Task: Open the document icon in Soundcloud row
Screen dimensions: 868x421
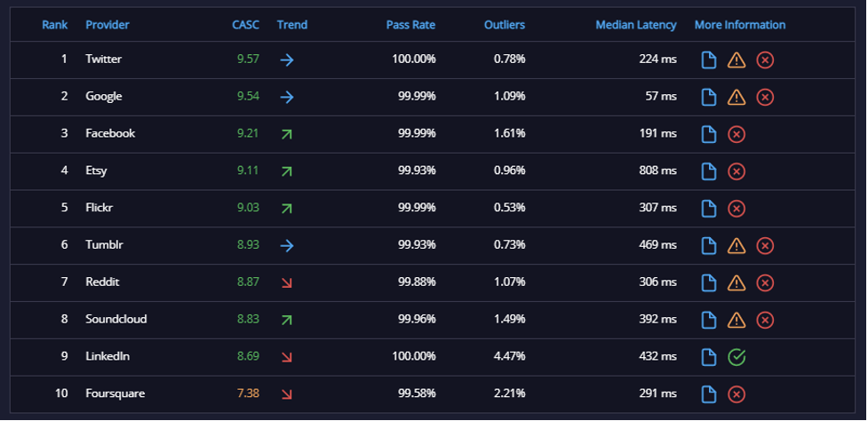Action: pyautogui.click(x=709, y=320)
